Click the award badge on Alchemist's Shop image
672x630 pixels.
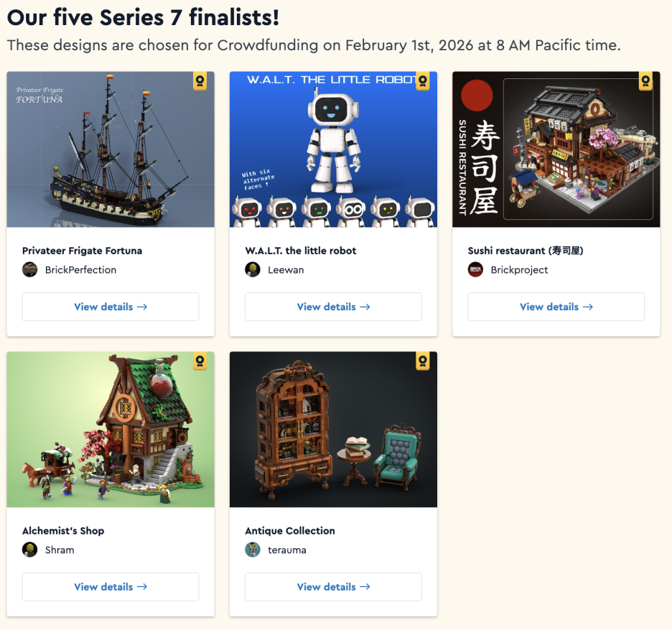pos(200,361)
